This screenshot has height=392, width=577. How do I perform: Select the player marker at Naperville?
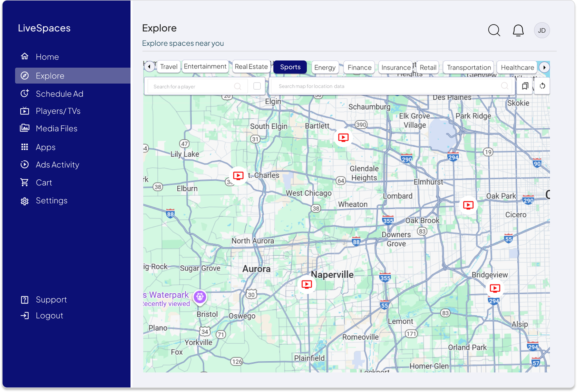pos(307,284)
